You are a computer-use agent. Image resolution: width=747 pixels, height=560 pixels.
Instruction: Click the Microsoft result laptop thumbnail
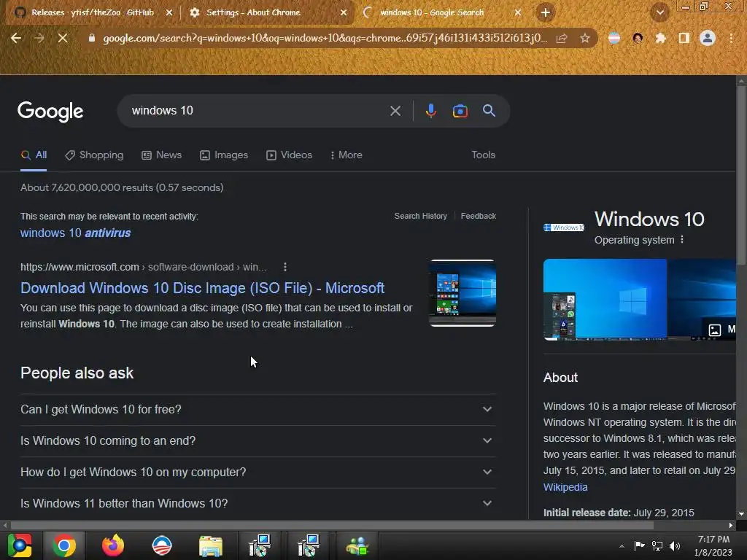(x=462, y=293)
